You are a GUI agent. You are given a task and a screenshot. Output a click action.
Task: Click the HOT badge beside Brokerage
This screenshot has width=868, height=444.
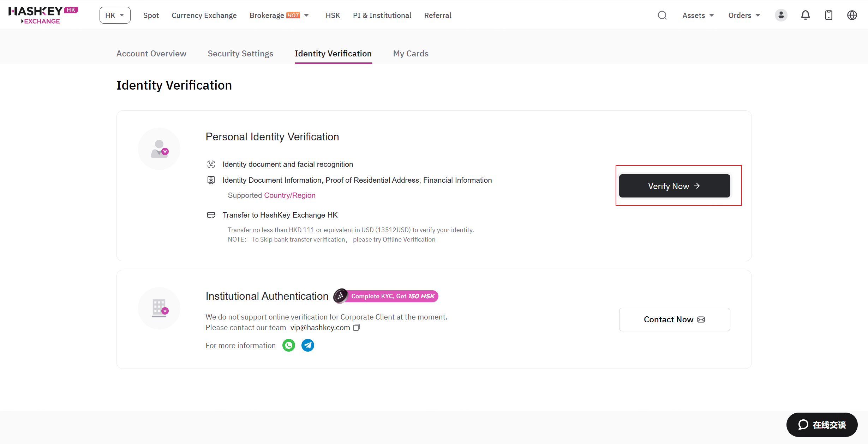(x=293, y=15)
